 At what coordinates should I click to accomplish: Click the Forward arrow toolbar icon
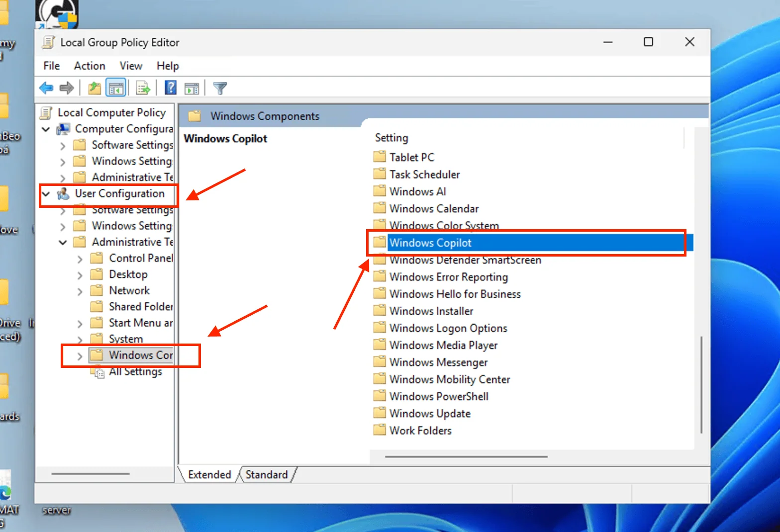(67, 89)
